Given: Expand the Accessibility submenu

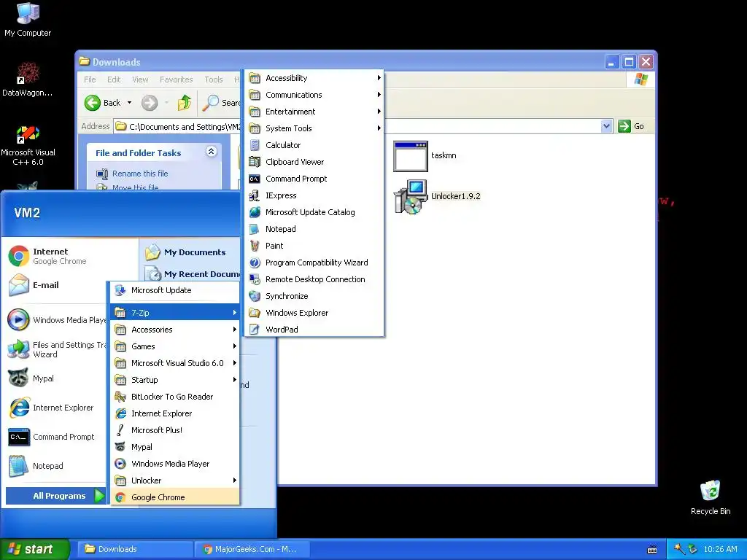Looking at the screenshot, I should pyautogui.click(x=314, y=78).
